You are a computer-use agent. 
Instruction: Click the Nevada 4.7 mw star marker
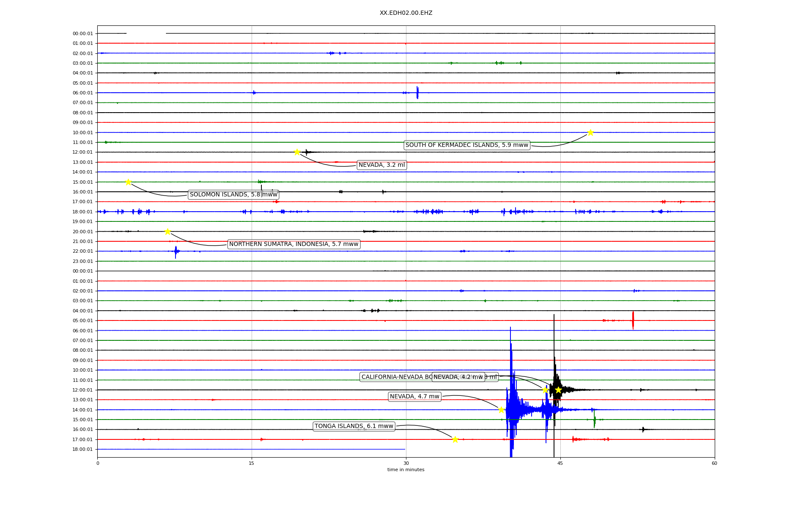501,410
